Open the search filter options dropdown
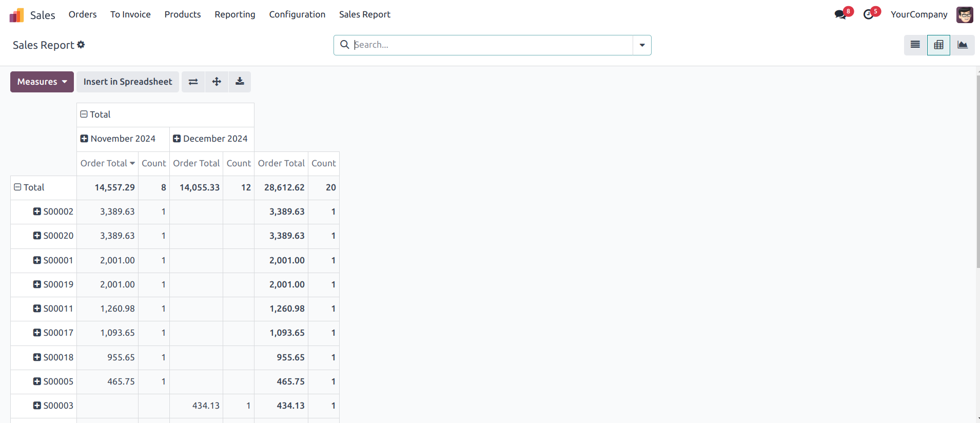 642,45
